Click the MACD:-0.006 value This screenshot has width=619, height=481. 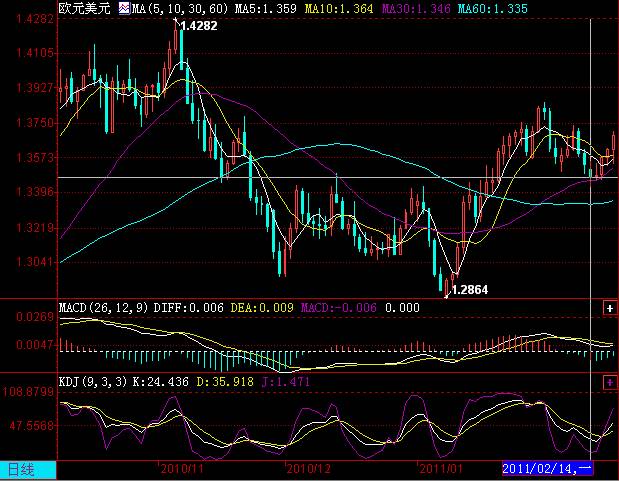[339, 308]
